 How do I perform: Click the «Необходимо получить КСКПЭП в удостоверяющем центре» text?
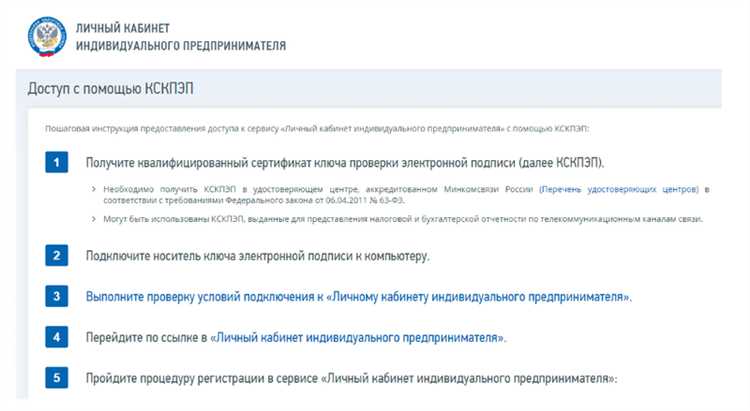pos(406,195)
